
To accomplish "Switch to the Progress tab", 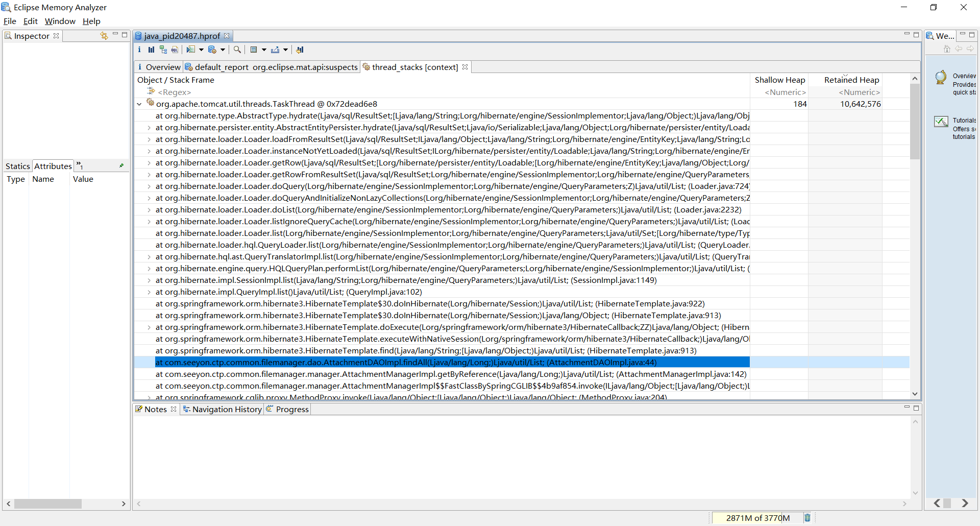I will [288, 409].
